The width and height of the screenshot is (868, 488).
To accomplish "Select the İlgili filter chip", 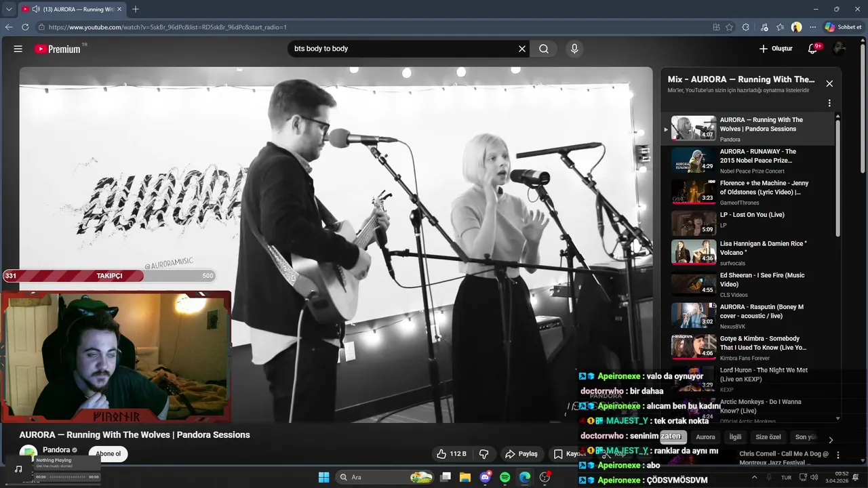I will pos(735,437).
